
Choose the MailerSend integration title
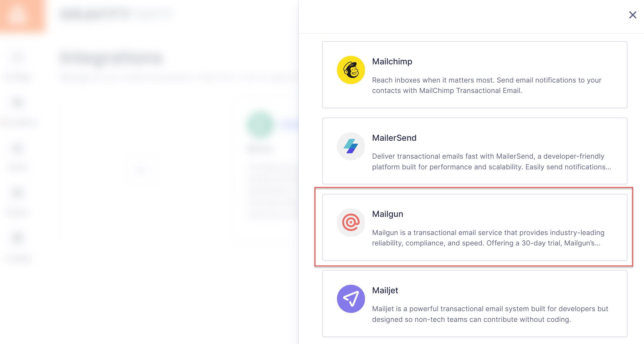(x=394, y=138)
